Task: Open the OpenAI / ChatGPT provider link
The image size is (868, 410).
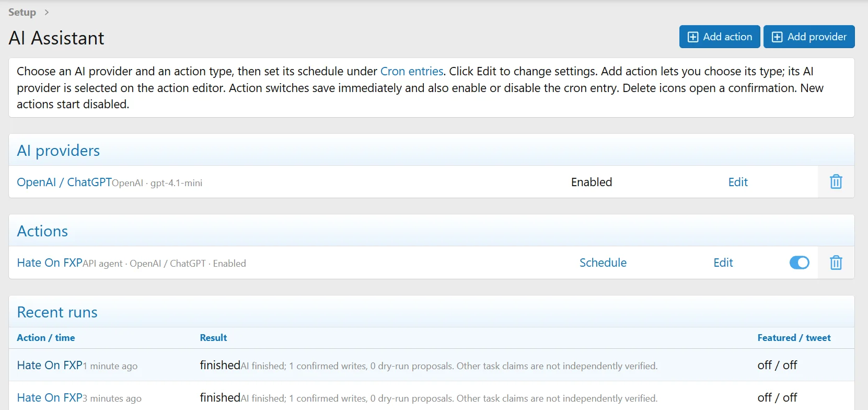Action: (64, 182)
